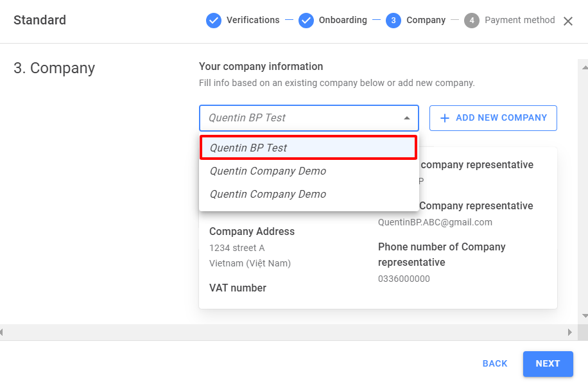This screenshot has width=588, height=382.
Task: Select the step 3 Company circle icon
Action: (x=393, y=21)
